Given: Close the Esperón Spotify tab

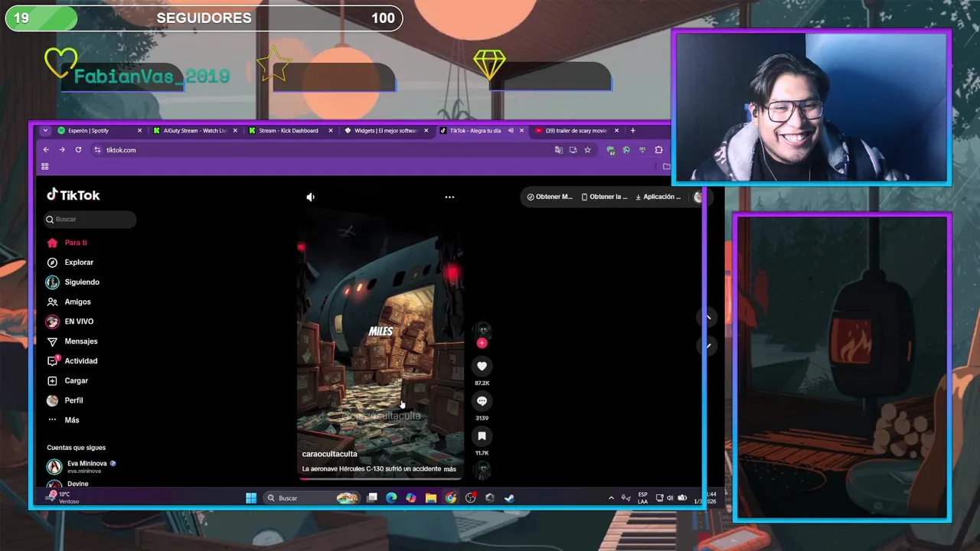Looking at the screenshot, I should [x=139, y=131].
